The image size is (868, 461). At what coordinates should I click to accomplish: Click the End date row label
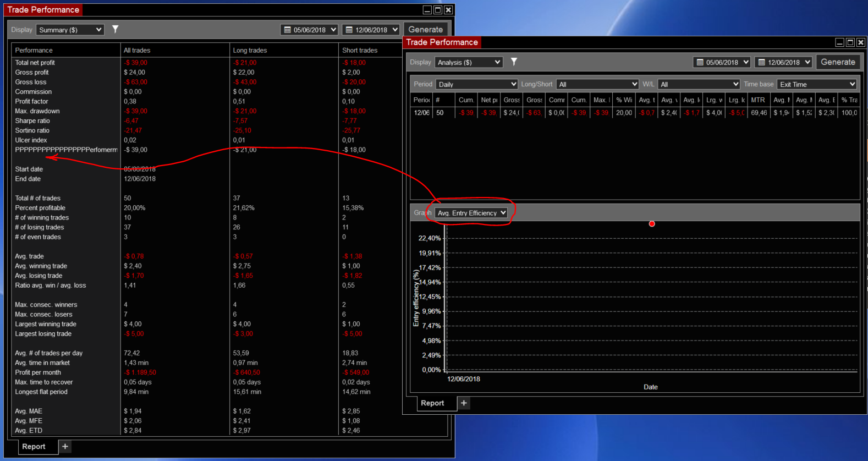pos(28,179)
